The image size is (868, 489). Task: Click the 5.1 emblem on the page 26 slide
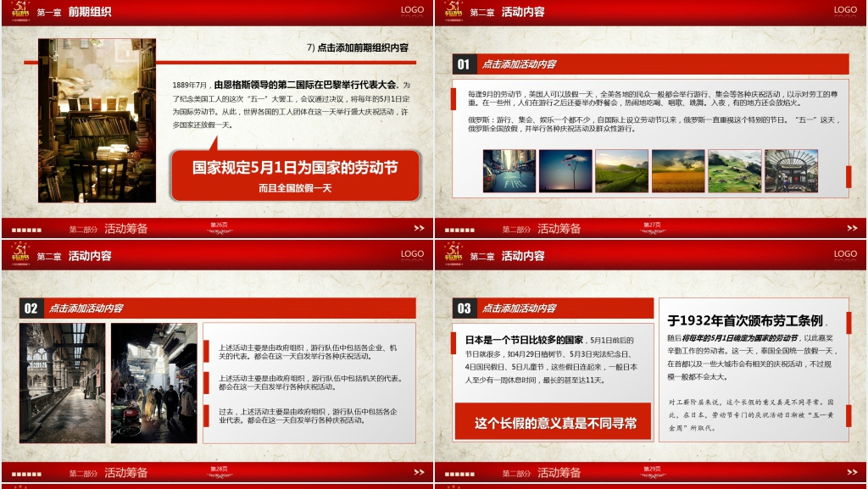pos(19,11)
